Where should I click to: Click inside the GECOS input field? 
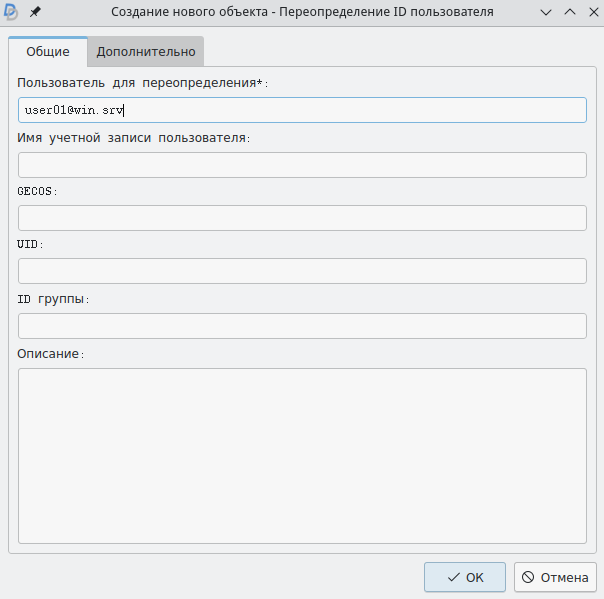coord(302,218)
